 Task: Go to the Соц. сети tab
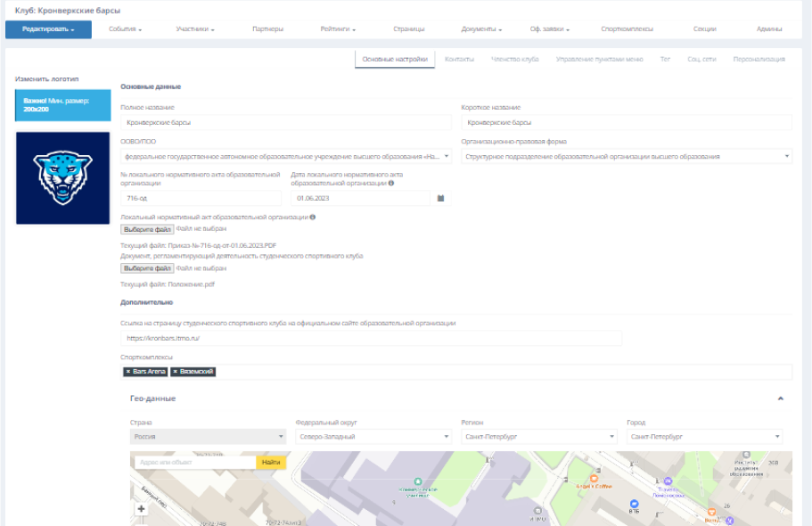[x=701, y=59]
